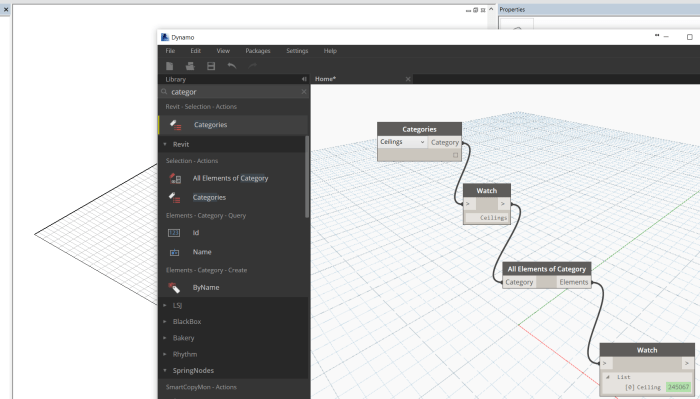Collapse the Revit library group
This screenshot has height=399, width=700.
click(x=165, y=144)
